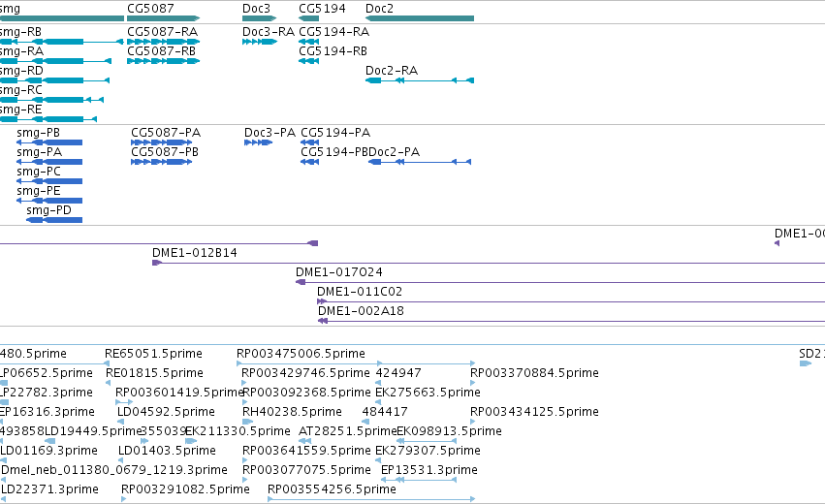Click the RP003554256.5prime EST label
825x504 pixels.
[x=332, y=489]
